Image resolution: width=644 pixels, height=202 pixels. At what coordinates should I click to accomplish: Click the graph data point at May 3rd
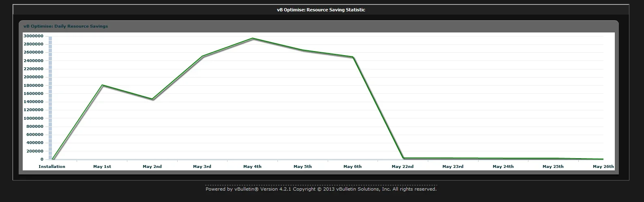tap(202, 56)
